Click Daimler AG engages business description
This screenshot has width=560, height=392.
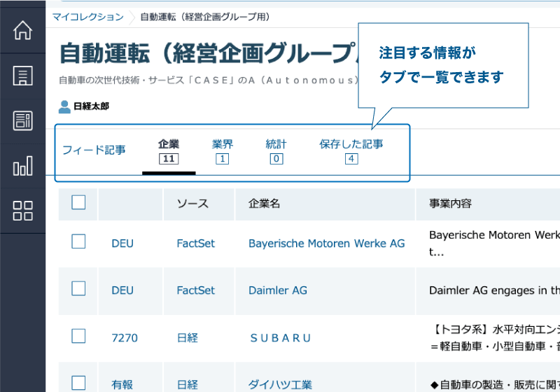(x=495, y=290)
